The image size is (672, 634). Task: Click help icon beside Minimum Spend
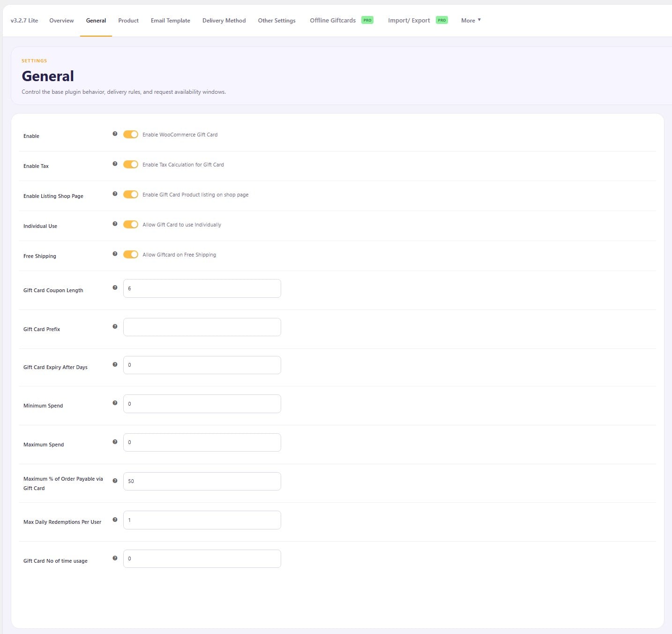pyautogui.click(x=115, y=403)
